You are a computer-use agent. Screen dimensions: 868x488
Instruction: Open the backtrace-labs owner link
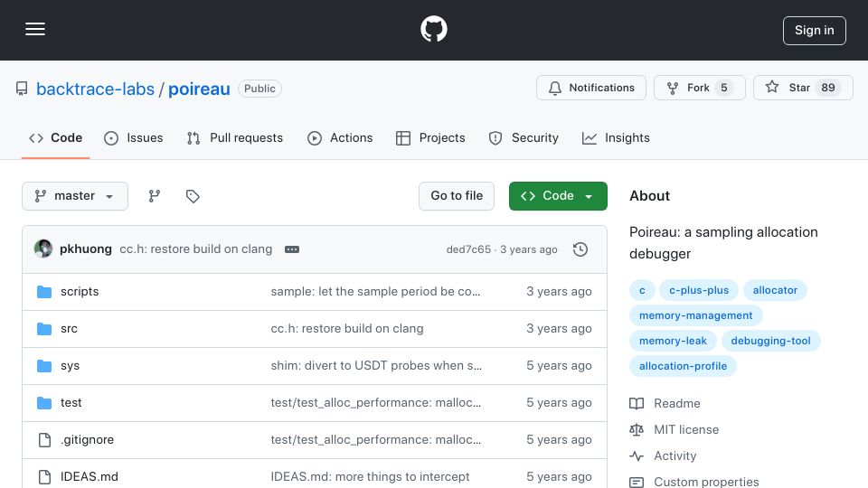tap(95, 89)
